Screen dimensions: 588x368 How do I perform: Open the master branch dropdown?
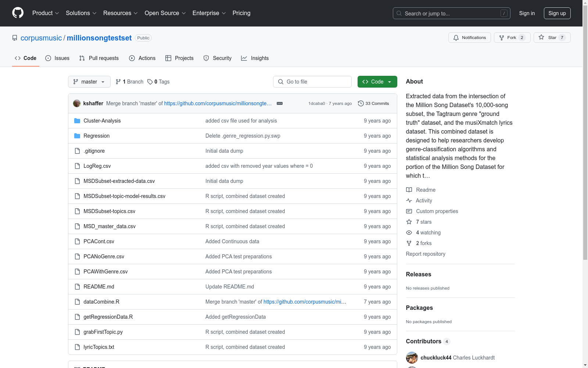click(89, 82)
